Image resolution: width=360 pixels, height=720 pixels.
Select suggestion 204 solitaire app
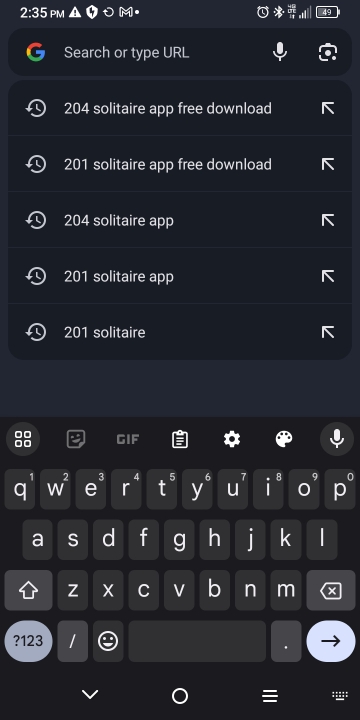point(180,220)
